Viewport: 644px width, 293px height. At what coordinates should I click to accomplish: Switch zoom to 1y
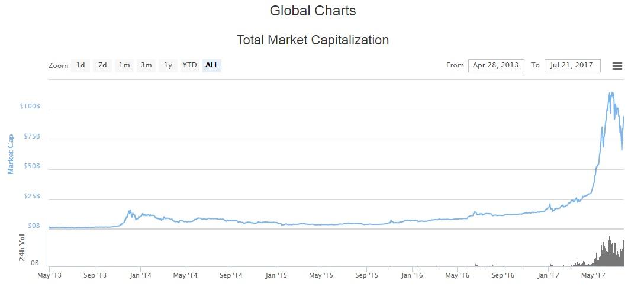168,65
